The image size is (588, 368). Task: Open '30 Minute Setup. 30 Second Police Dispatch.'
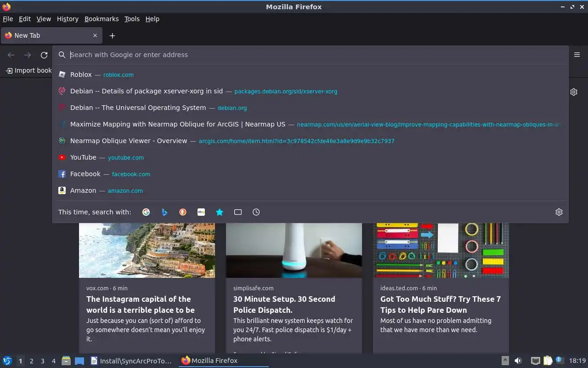[x=284, y=305]
